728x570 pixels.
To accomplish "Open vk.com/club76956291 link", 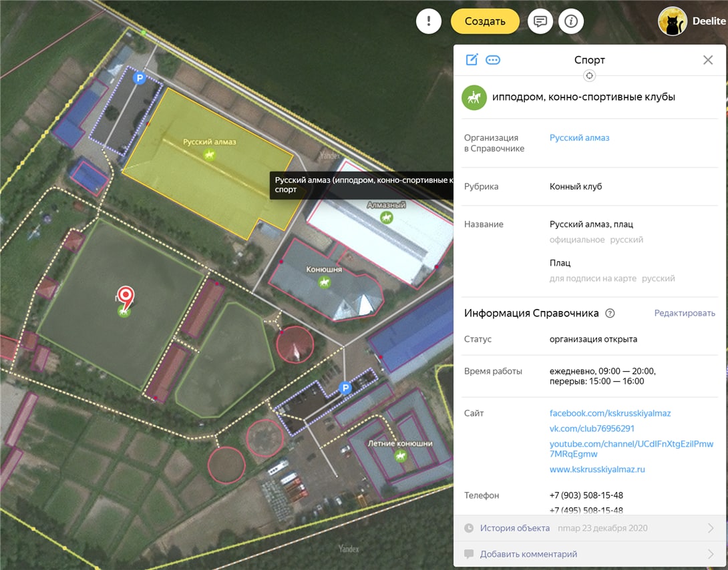I will (x=592, y=429).
